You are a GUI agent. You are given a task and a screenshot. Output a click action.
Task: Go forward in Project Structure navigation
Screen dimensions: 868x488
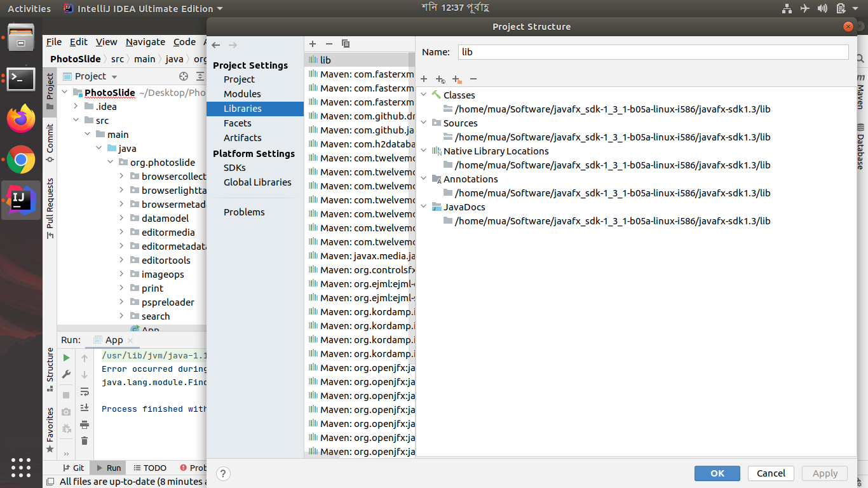[x=233, y=44]
